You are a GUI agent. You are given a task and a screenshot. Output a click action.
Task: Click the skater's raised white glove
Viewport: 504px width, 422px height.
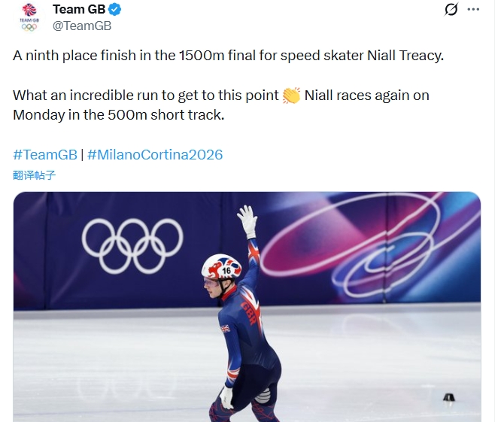click(247, 220)
